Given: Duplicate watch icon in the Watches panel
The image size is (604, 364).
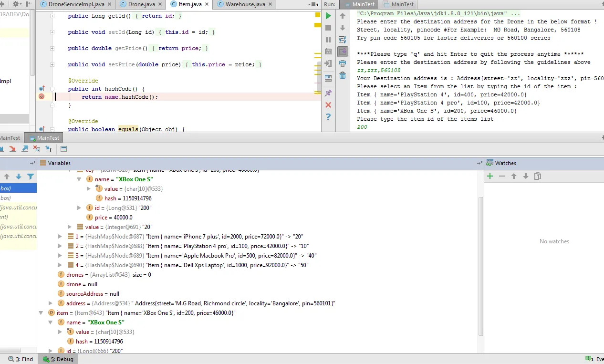Looking at the screenshot, I should click(538, 176).
